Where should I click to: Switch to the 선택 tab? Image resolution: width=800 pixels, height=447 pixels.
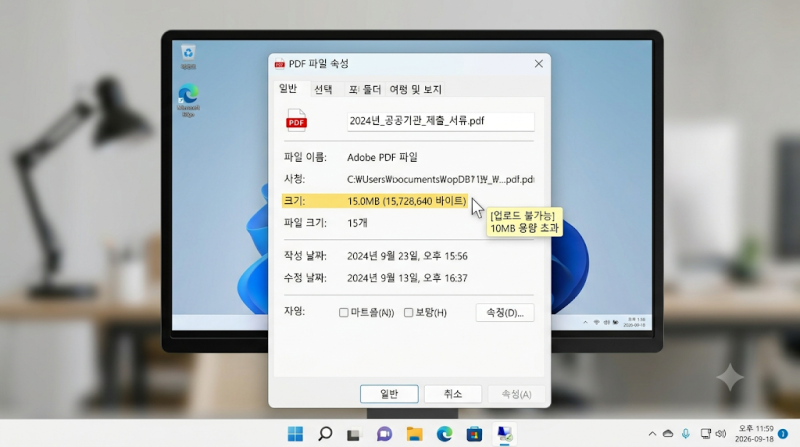click(323, 89)
